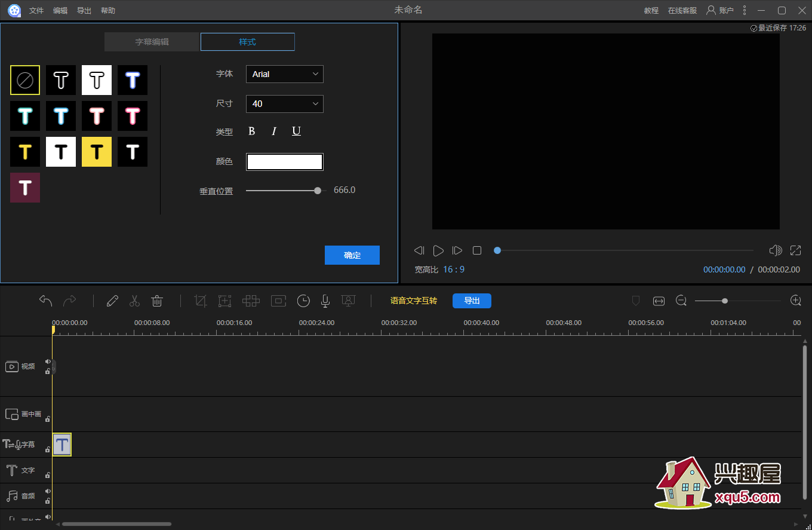Toggle bold text formatting

pos(251,131)
